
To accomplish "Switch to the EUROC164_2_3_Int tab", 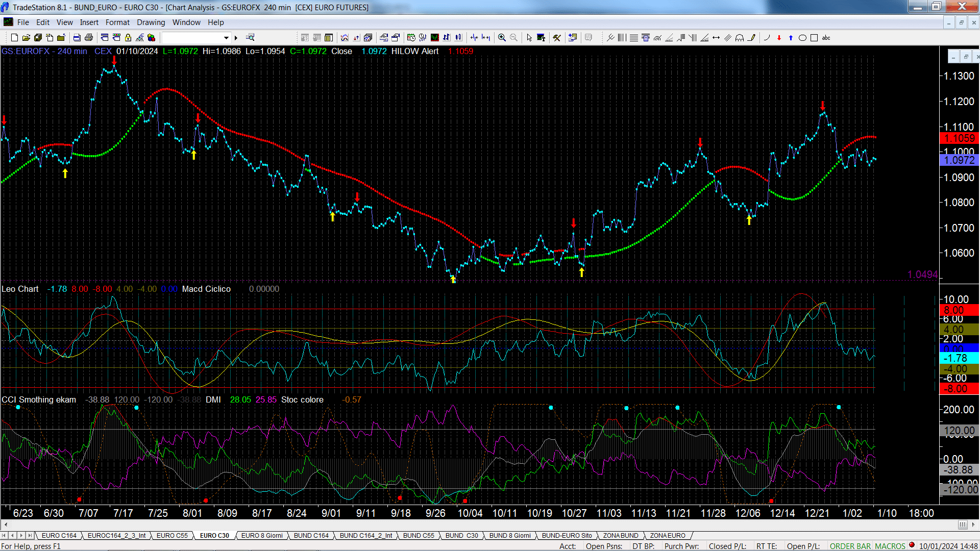I will (116, 536).
